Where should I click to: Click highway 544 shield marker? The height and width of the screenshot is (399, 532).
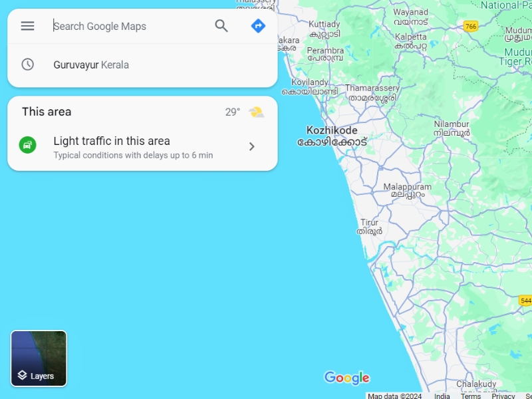[525, 301]
